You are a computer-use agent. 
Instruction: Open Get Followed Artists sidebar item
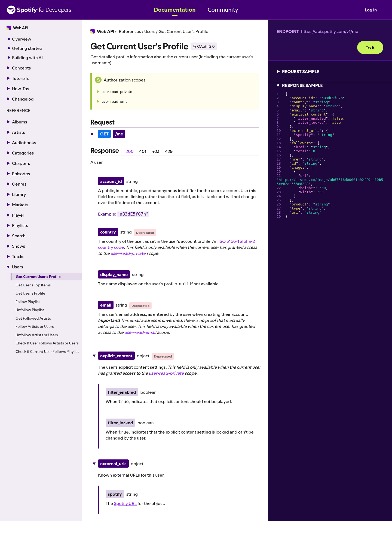33,318
